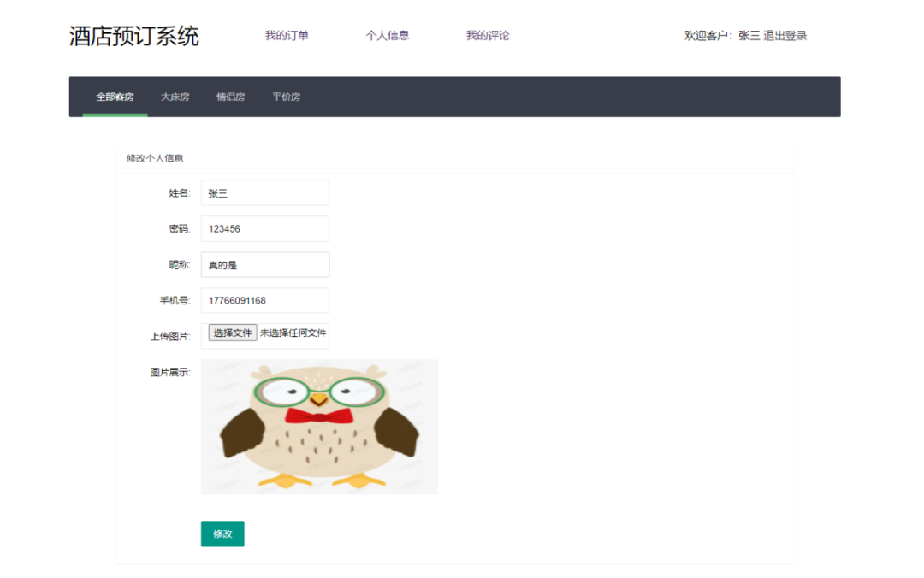Screen dimensions: 924x578
Task: Select the 全部客房 tab
Action: (115, 97)
